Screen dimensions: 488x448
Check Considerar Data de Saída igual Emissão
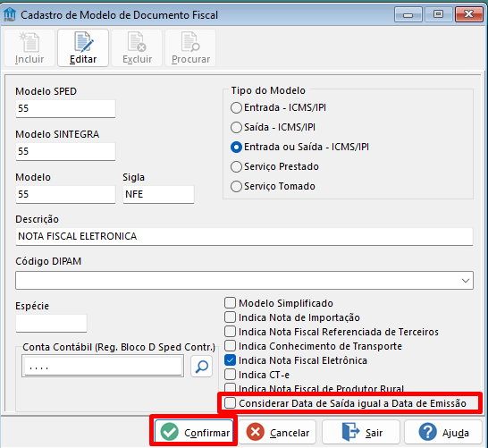(230, 403)
